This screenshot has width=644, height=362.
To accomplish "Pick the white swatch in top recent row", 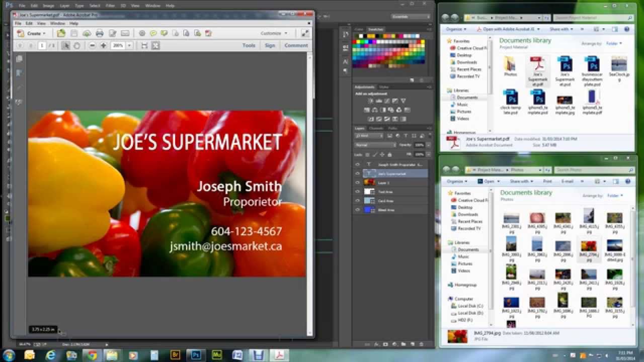I will click(360, 36).
